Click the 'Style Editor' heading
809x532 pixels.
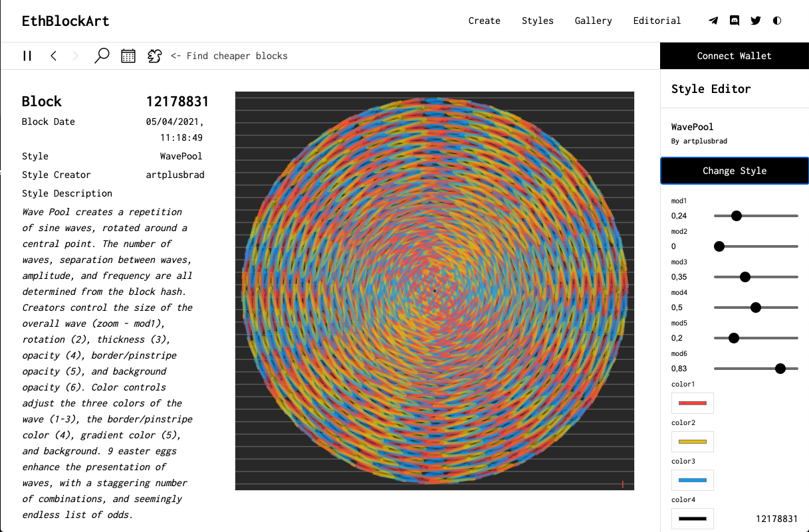pyautogui.click(x=711, y=89)
